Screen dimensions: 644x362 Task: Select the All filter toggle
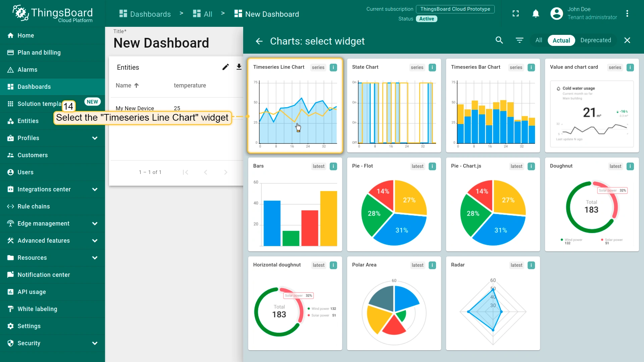(x=538, y=41)
